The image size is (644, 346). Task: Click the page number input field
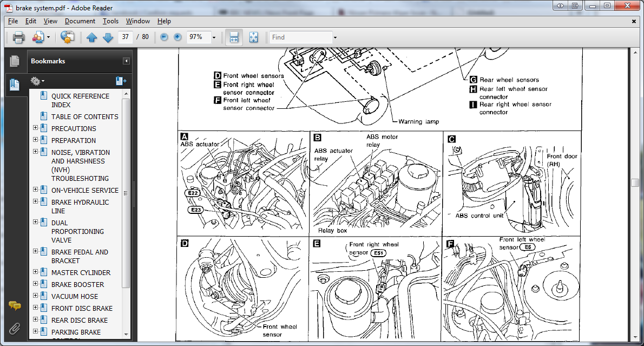125,37
